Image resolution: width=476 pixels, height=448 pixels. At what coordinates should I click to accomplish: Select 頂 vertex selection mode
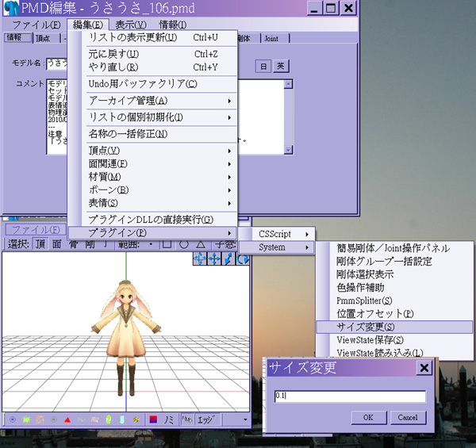(x=40, y=244)
